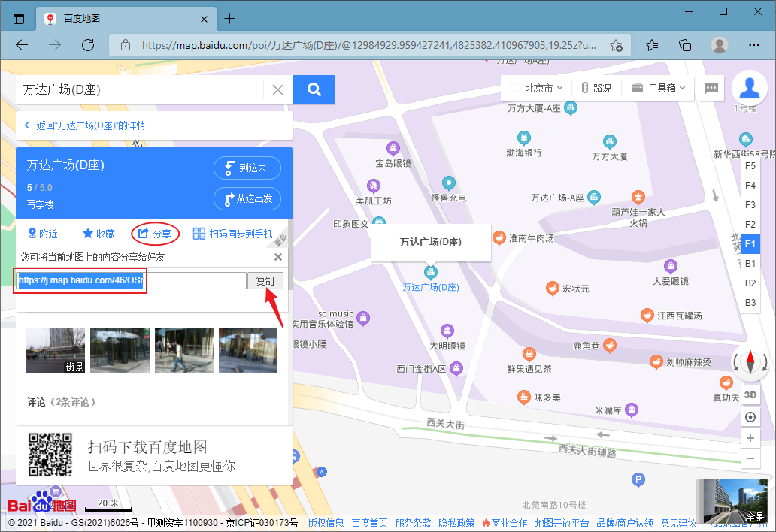The image size is (776, 532).
Task: Refresh the browser page
Action: pos(88,45)
